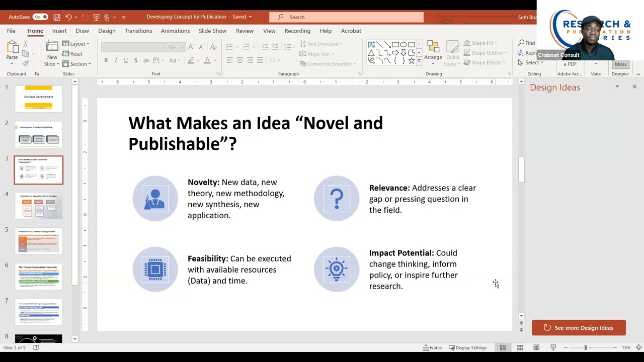Click the Design Ideas button
The width and height of the screenshot is (644, 362).
(x=620, y=64)
